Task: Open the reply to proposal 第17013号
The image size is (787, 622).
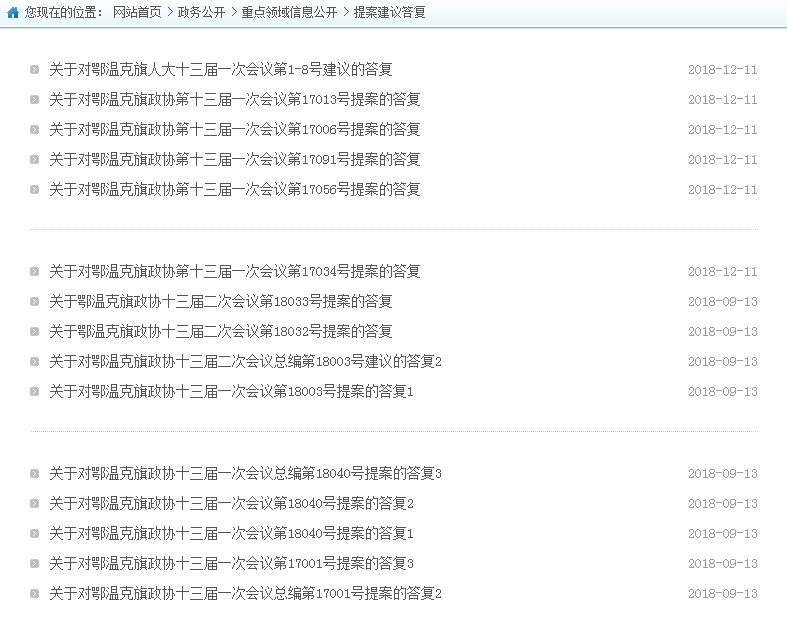Action: coord(235,100)
